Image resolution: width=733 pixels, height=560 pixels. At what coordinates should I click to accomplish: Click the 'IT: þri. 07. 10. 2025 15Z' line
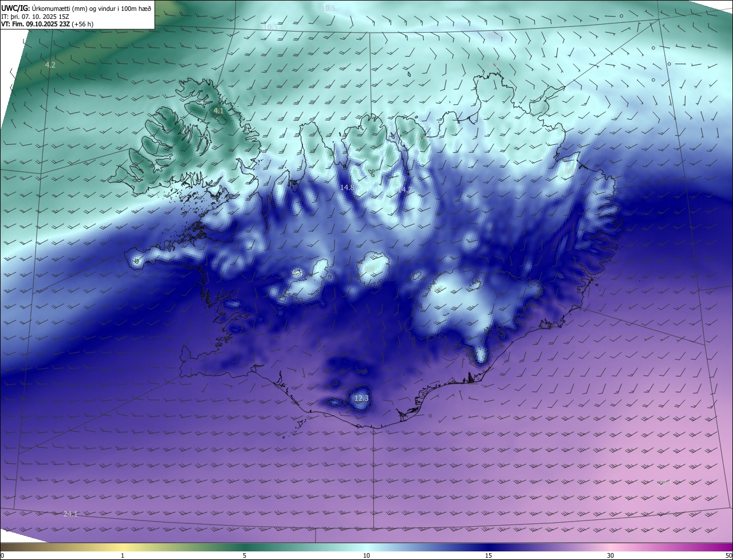coord(35,17)
